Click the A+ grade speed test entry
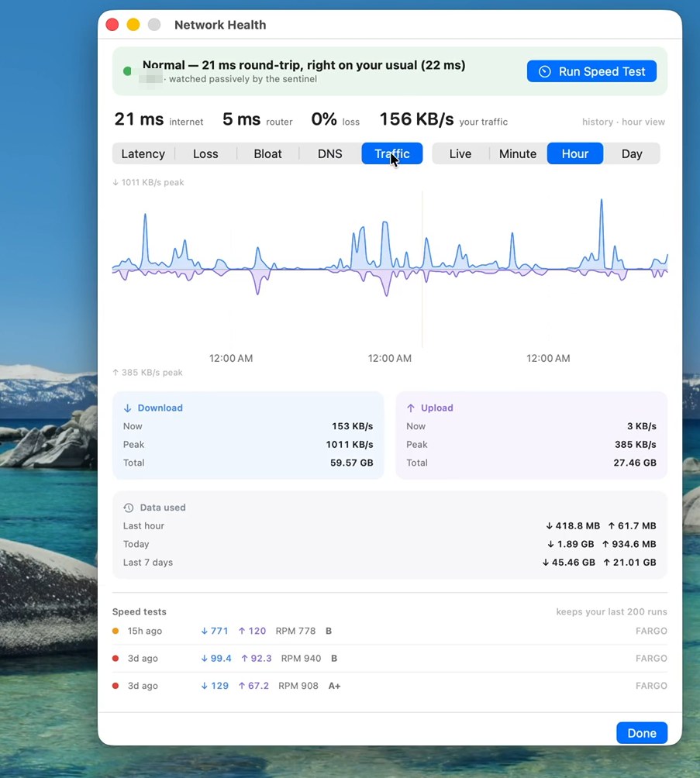Viewport: 700px width, 778px height. click(x=390, y=686)
